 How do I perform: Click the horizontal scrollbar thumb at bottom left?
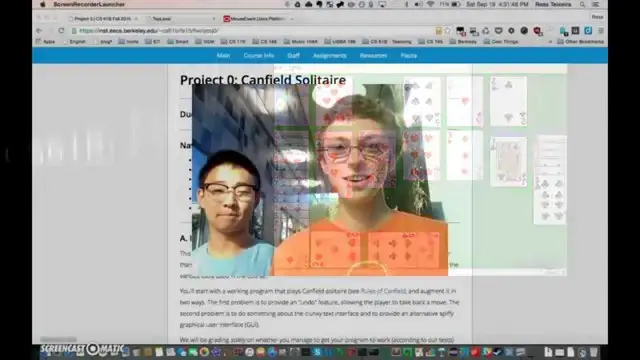58,339
